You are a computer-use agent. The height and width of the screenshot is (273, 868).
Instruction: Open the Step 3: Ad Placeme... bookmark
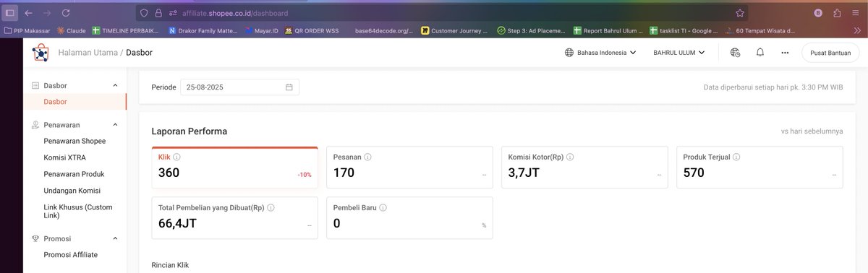pyautogui.click(x=531, y=31)
